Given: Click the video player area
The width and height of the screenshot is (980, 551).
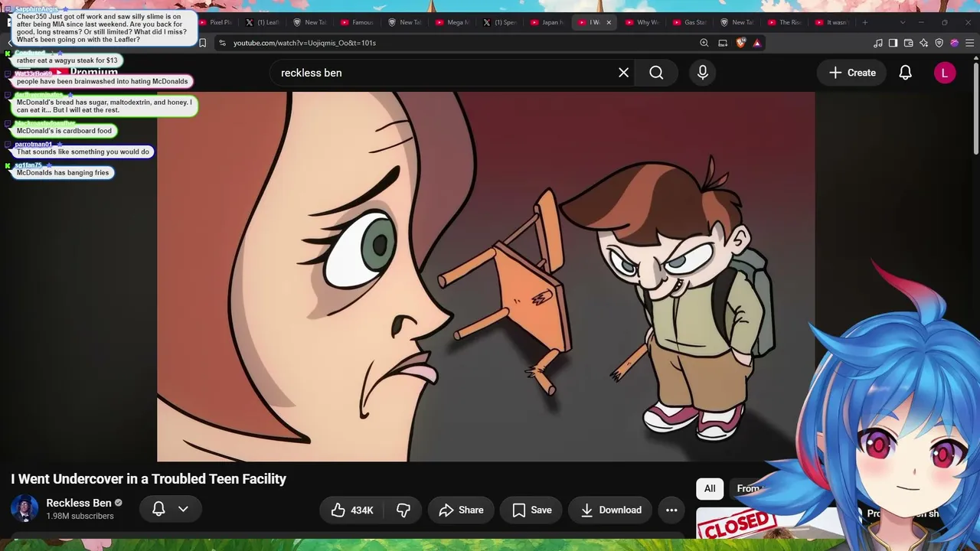Looking at the screenshot, I should tap(486, 277).
